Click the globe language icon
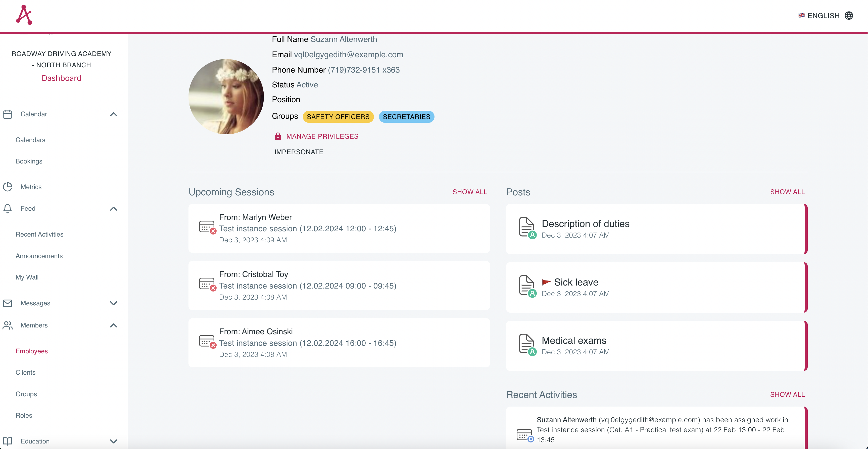This screenshot has height=449, width=868. pos(849,15)
